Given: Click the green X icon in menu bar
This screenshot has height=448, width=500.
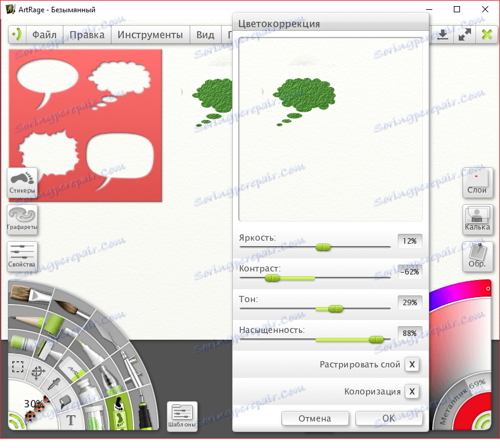Looking at the screenshot, I should [x=487, y=34].
